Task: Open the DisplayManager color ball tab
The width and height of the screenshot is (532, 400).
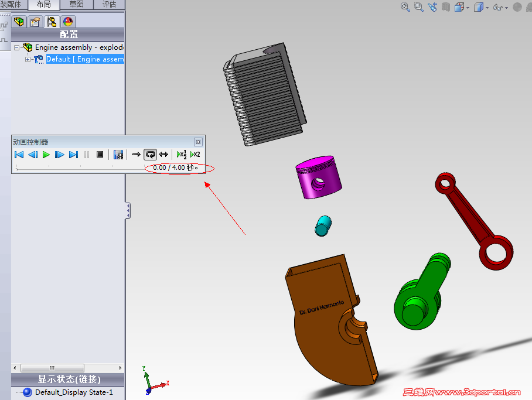Action: pos(68,22)
